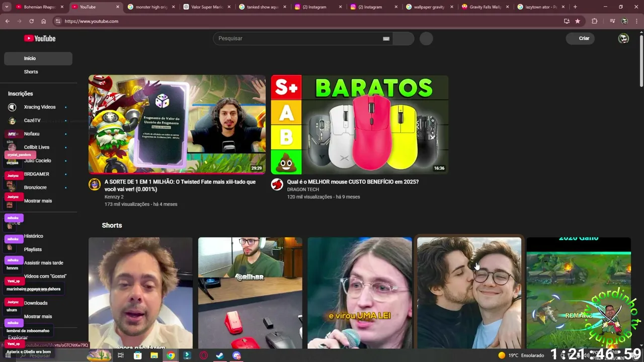The height and width of the screenshot is (362, 644).
Task: Open the DRAGON TECH channel name
Action: click(303, 190)
